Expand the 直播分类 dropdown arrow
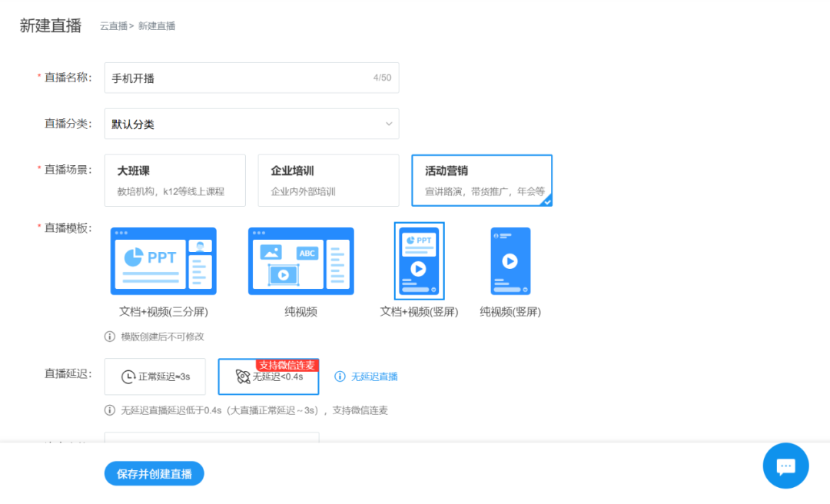Image resolution: width=830 pixels, height=504 pixels. (x=388, y=124)
